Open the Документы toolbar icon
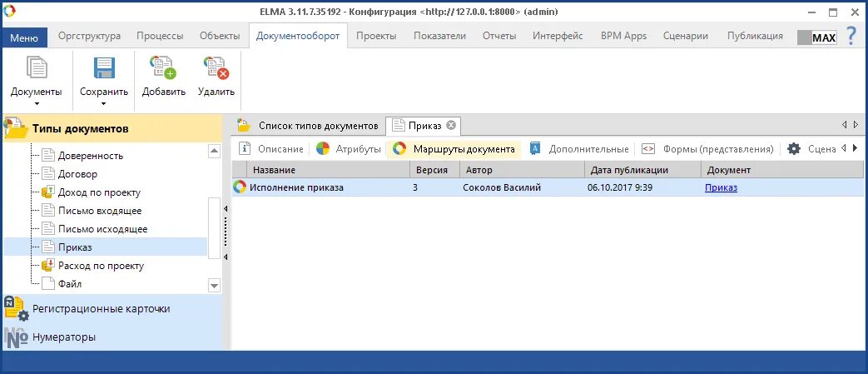This screenshot has width=868, height=374. pos(37,67)
